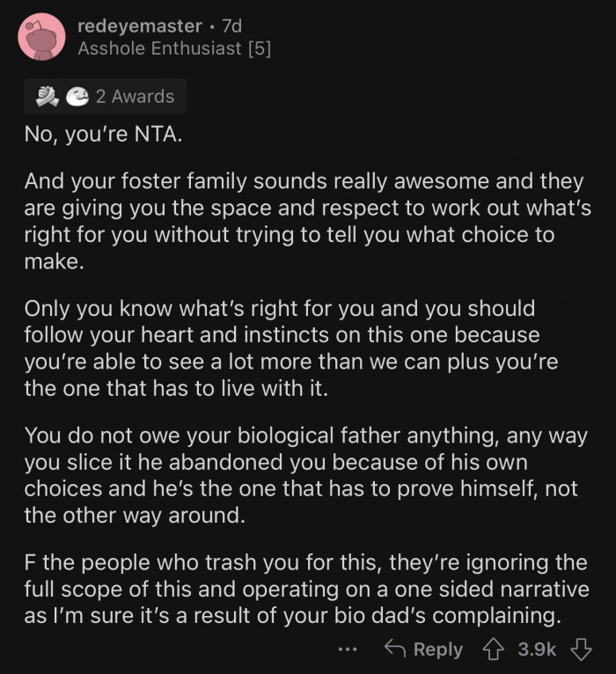Select the "Only you know what's right" paragraph
This screenshot has width=616, height=674.
(290, 348)
